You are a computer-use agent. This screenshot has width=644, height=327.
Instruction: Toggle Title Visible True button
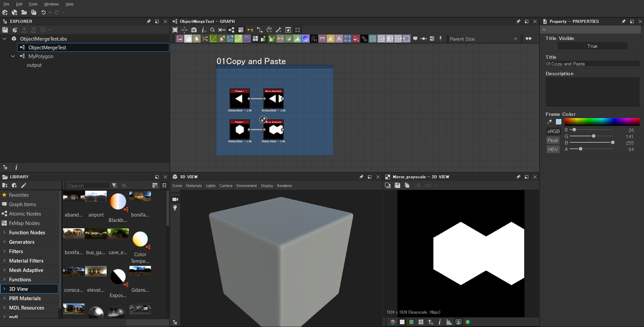point(592,46)
